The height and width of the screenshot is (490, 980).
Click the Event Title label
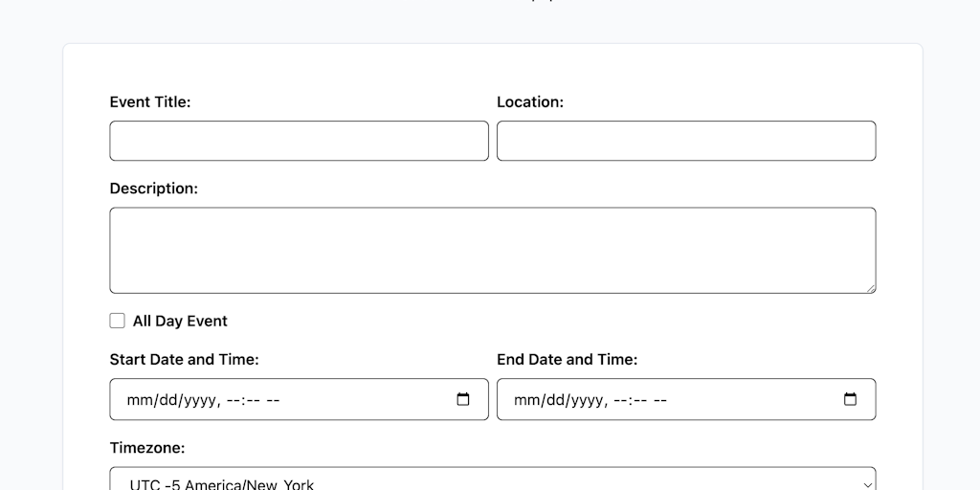(150, 101)
